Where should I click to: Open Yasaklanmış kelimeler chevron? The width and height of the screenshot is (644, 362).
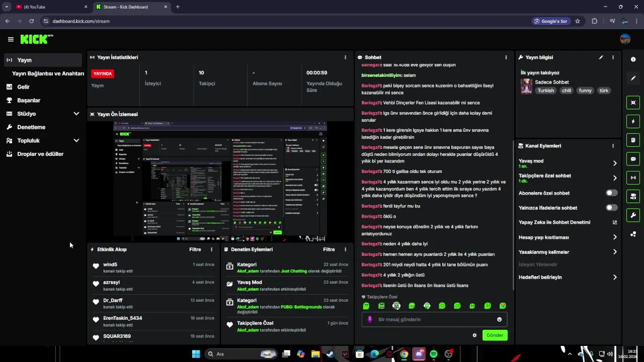(x=615, y=252)
